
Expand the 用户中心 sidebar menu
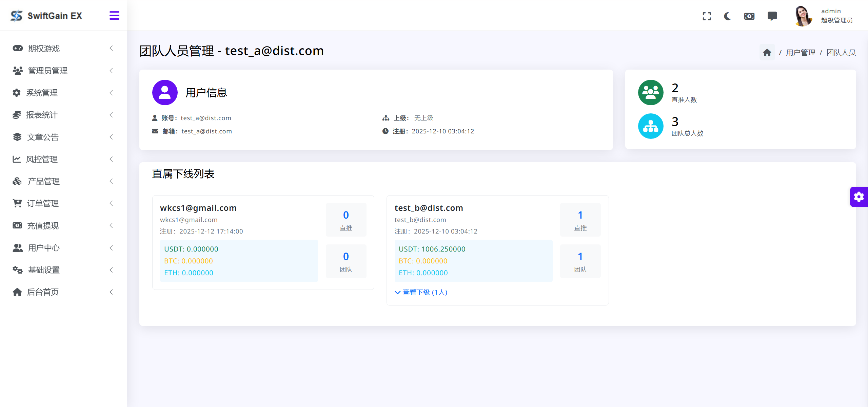[x=43, y=248]
